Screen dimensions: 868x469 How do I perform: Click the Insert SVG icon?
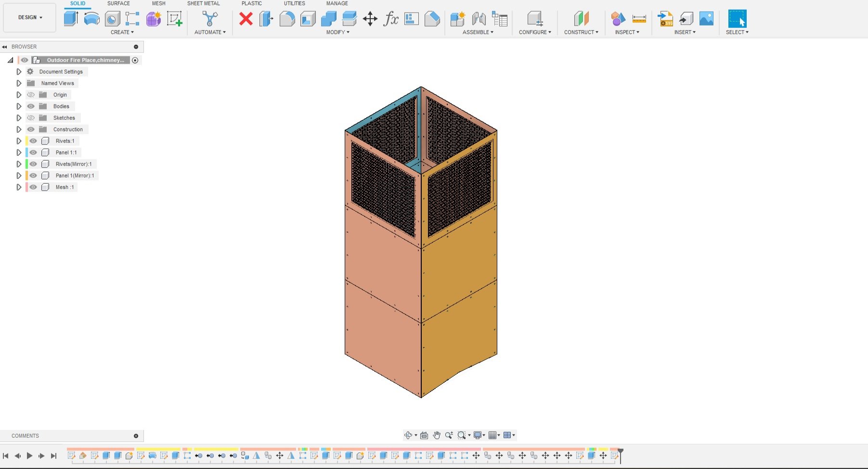click(x=665, y=19)
